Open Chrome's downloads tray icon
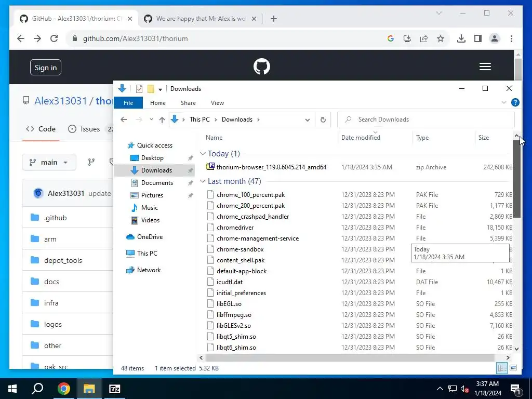 pyautogui.click(x=461, y=38)
